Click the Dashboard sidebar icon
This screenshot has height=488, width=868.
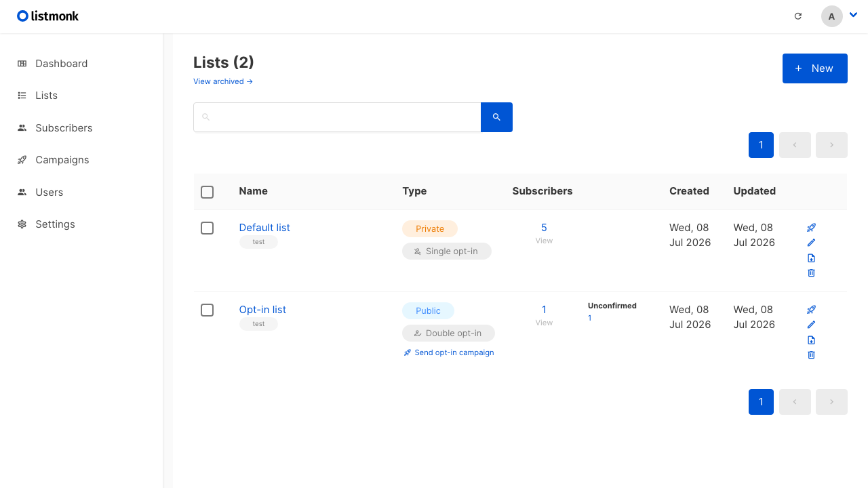(22, 64)
